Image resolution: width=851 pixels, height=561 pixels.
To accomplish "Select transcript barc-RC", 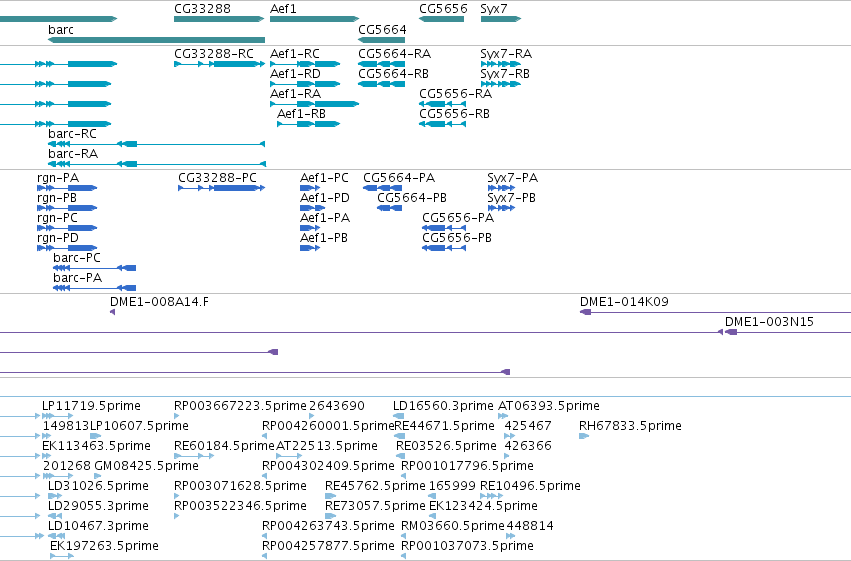I will [72, 134].
